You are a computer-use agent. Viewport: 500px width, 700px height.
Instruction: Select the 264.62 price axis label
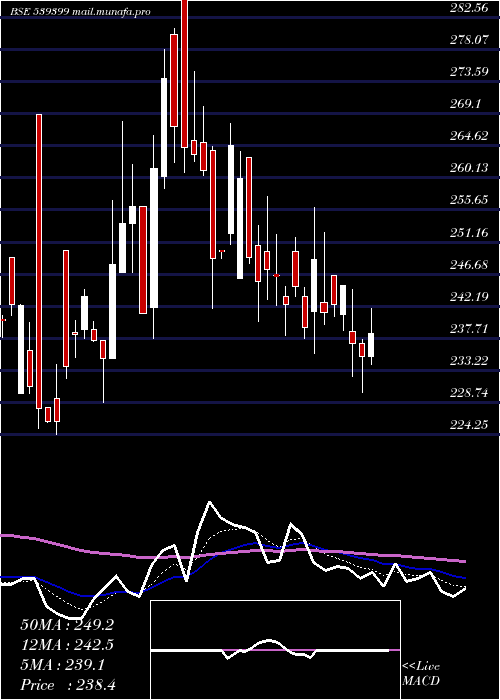pyautogui.click(x=469, y=136)
